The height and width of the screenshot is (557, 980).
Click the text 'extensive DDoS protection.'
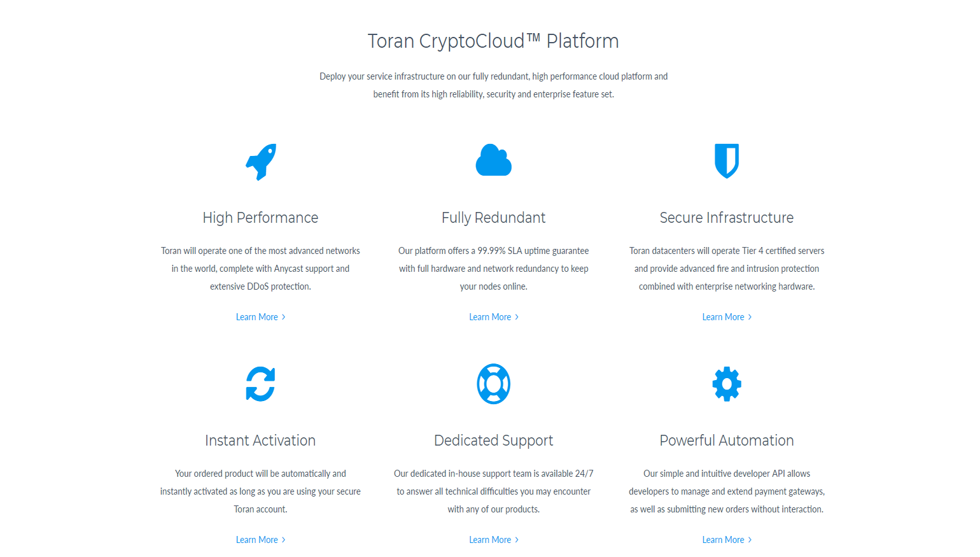coord(260,286)
